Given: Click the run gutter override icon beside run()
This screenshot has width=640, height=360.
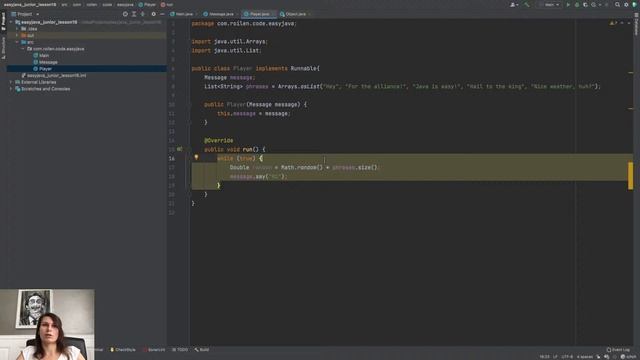Looking at the screenshot, I should point(179,149).
